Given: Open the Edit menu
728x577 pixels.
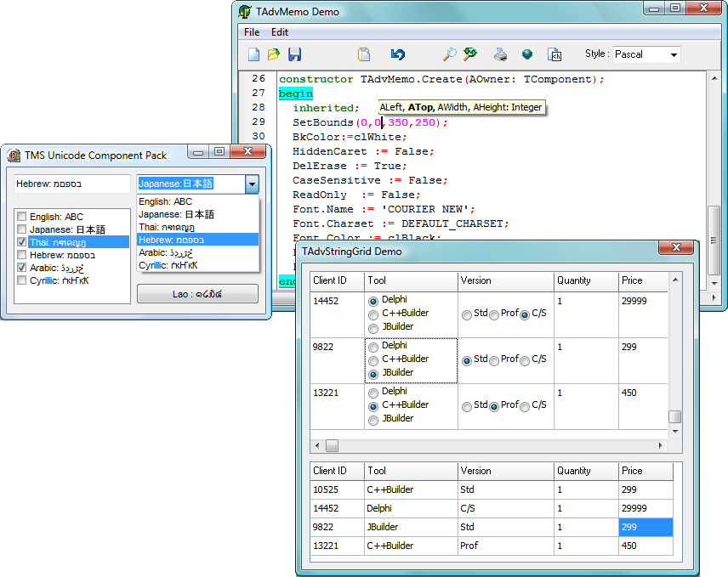Looking at the screenshot, I should [x=280, y=32].
